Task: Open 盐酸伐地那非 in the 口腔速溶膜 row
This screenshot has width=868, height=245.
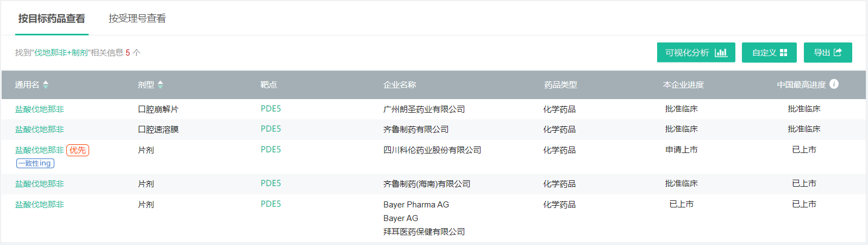Action: [x=40, y=129]
